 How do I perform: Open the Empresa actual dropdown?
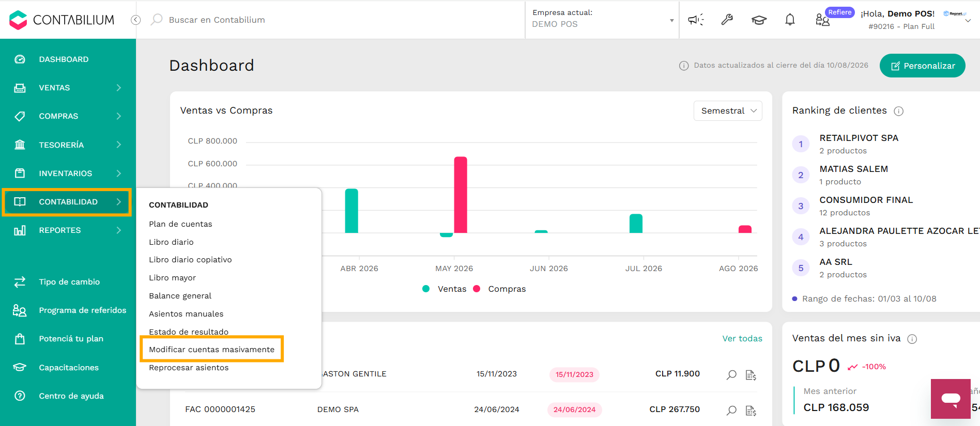(x=602, y=20)
